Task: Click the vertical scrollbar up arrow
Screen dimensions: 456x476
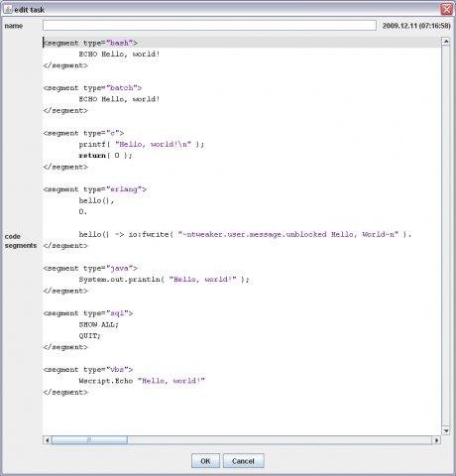Action: coord(446,42)
